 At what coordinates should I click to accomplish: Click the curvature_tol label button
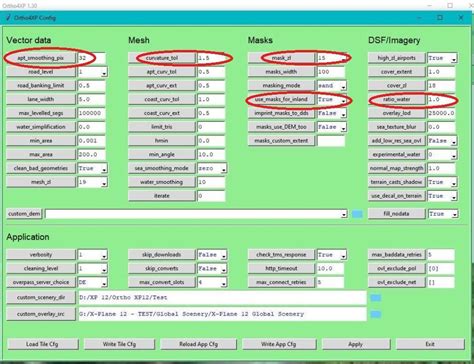pyautogui.click(x=162, y=58)
